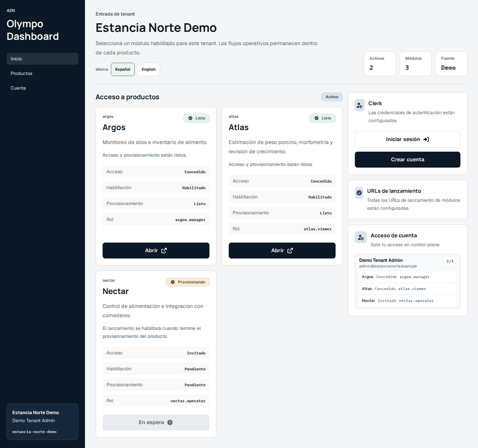Click Argos Habilitación Habilitado row

click(156, 187)
